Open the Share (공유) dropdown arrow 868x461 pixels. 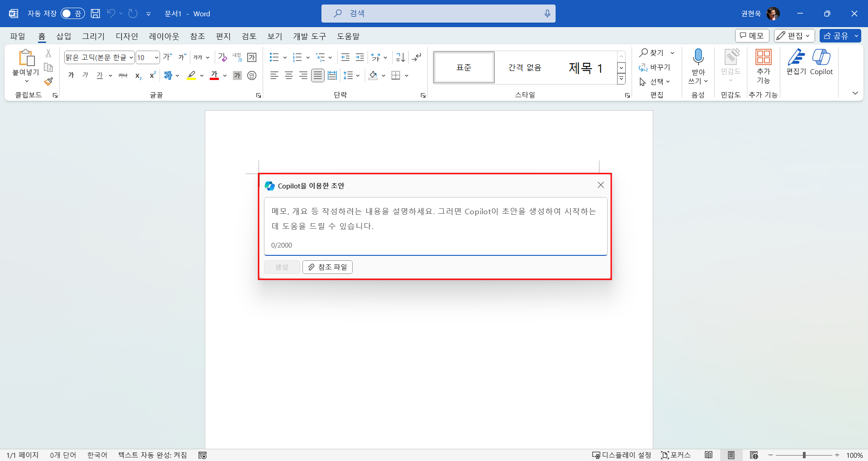pos(856,36)
